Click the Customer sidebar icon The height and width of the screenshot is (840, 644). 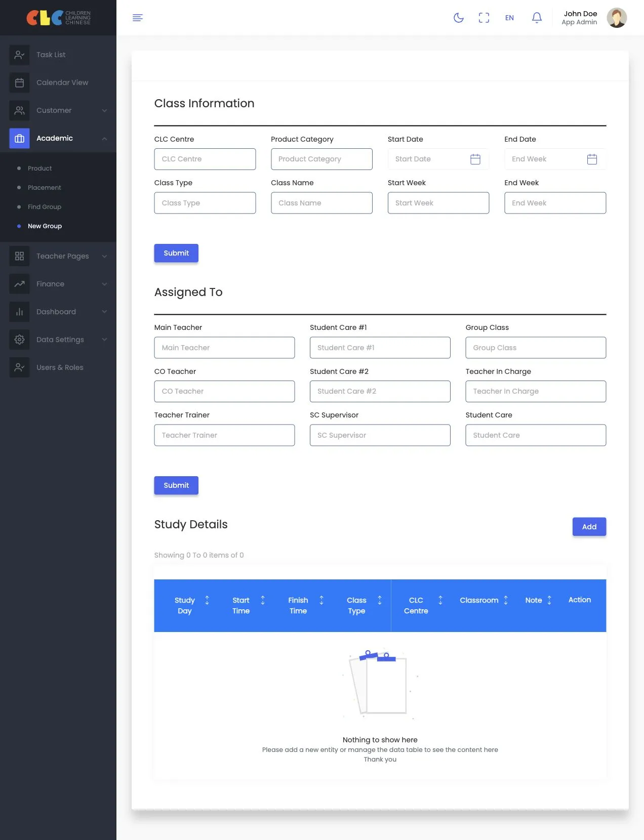[x=19, y=110]
